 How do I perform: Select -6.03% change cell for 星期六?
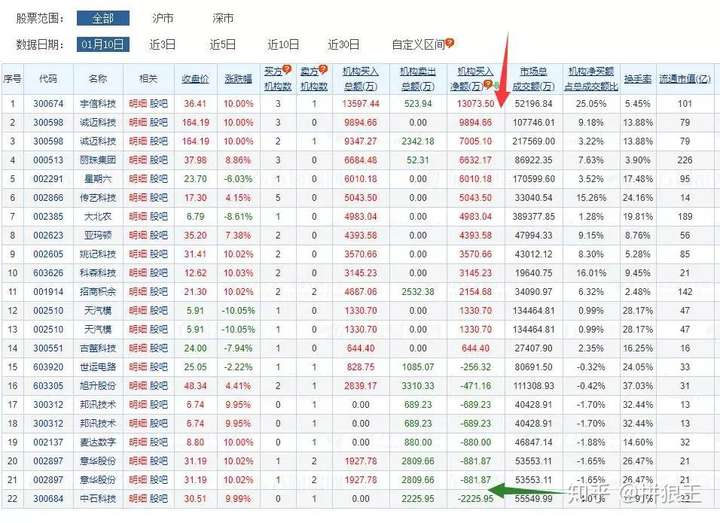(x=238, y=179)
